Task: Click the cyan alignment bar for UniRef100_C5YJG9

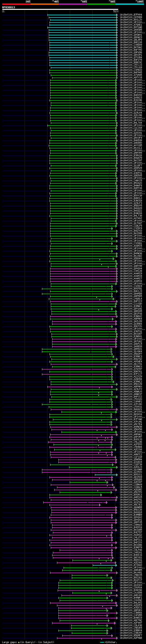Action: (x=84, y=67)
